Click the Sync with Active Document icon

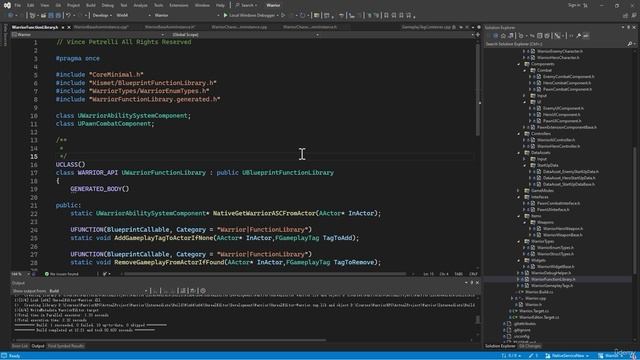[532, 36]
